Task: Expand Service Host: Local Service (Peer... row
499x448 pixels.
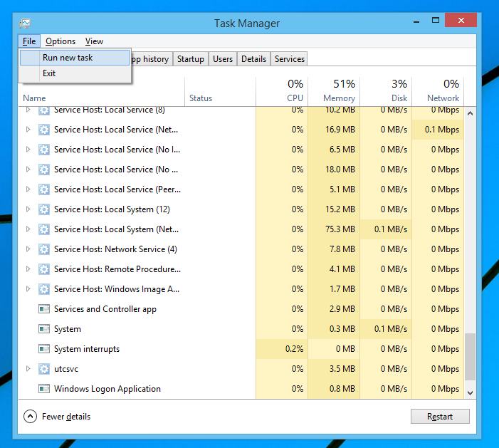Action: pos(28,189)
